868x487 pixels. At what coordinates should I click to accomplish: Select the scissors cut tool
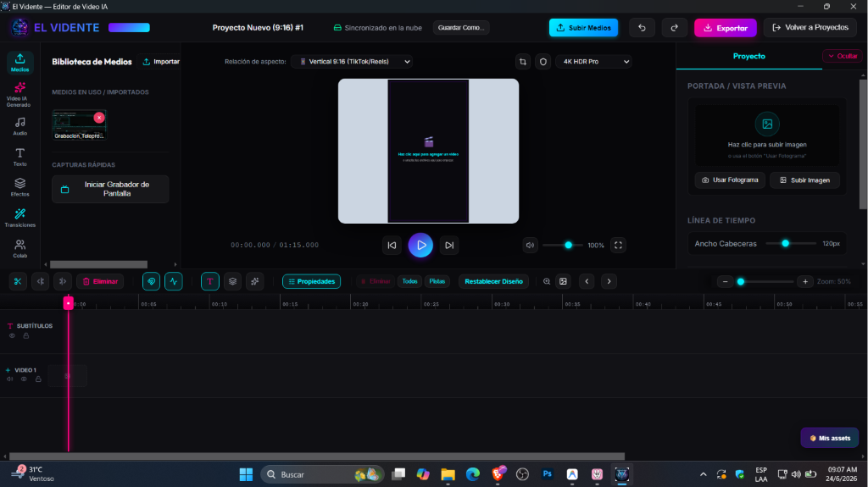[x=18, y=281]
